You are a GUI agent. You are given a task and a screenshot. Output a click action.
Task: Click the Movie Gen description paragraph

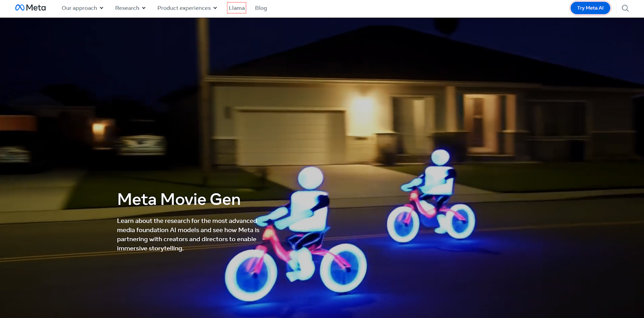[x=188, y=234]
